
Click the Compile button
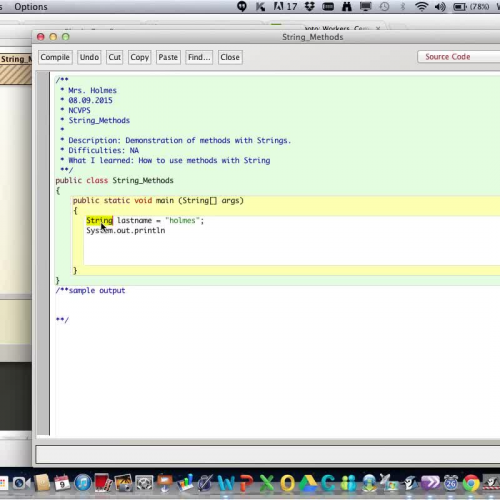point(55,57)
